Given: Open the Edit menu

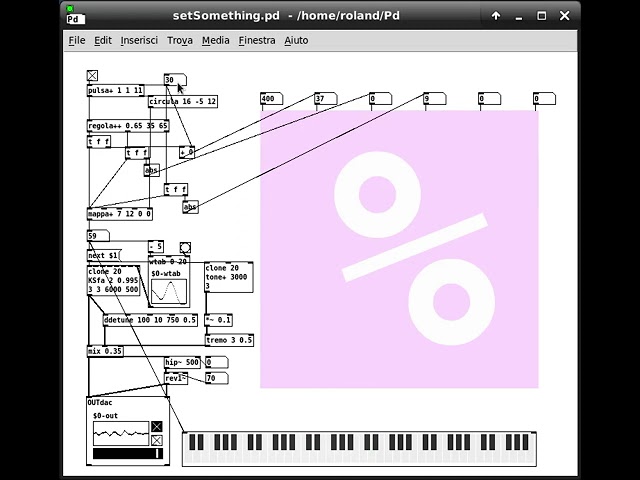Looking at the screenshot, I should (102, 40).
